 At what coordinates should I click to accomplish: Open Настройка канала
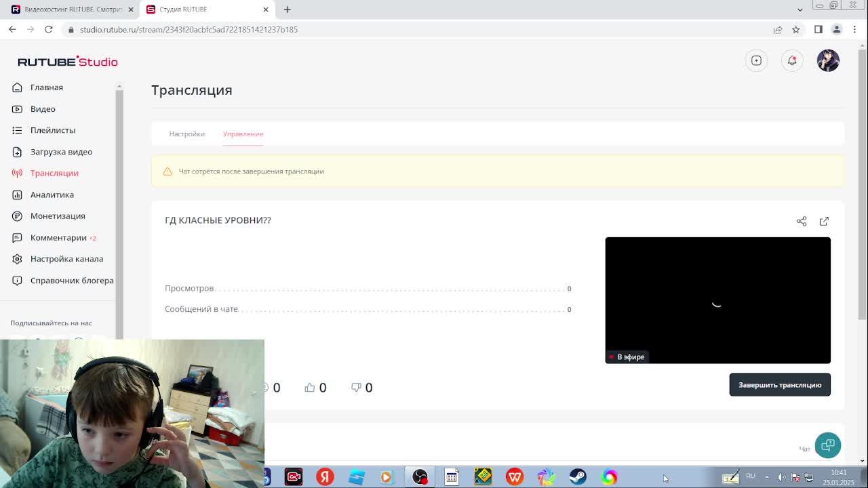[66, 259]
